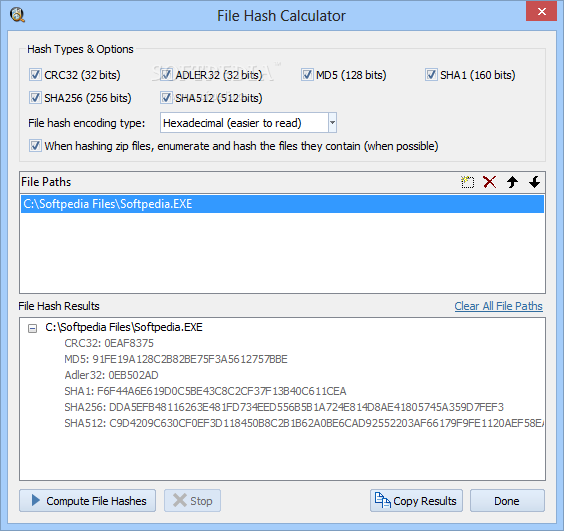Click the Clear All File Paths link
This screenshot has width=564, height=531.
(498, 306)
